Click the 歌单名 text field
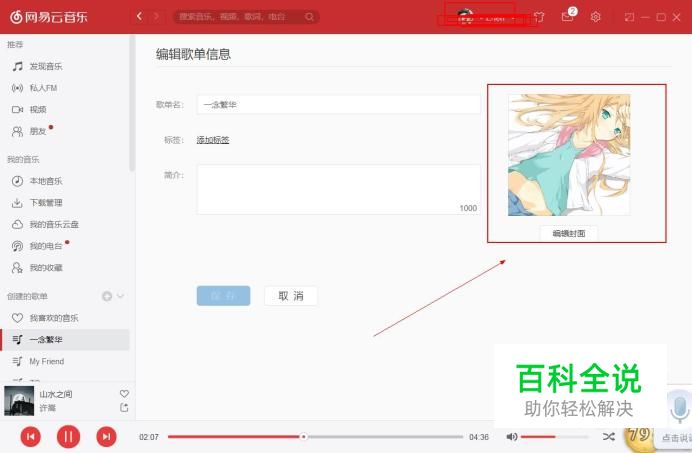Viewport: 692px width, 453px height. 338,105
